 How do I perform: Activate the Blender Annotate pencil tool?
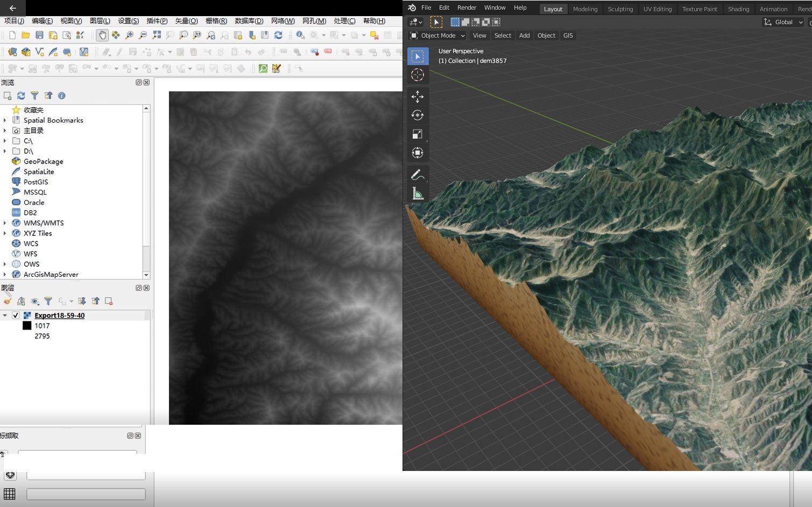click(x=418, y=175)
